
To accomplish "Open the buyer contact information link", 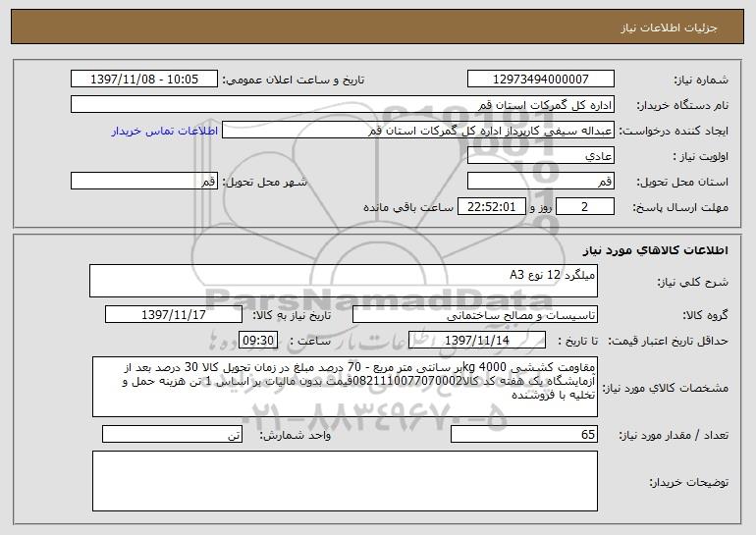I will click(164, 132).
